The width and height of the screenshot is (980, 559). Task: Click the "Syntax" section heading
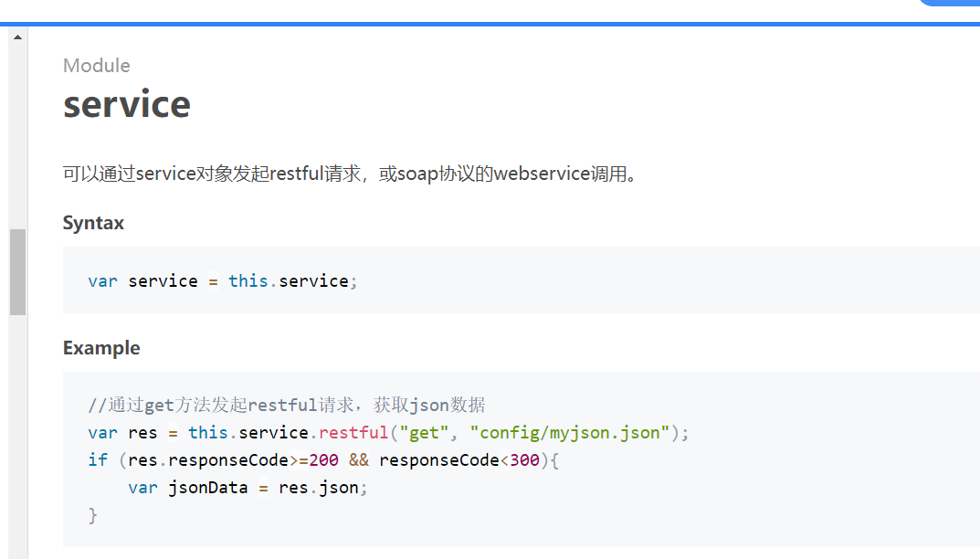coord(93,223)
